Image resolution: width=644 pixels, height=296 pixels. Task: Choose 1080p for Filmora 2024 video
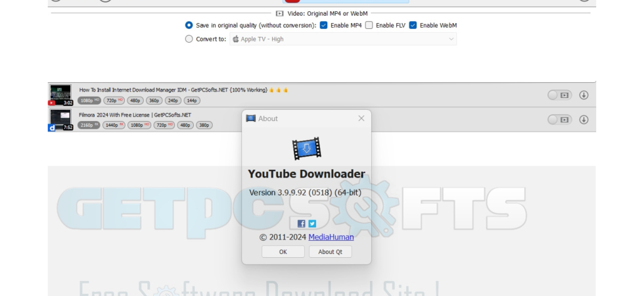(x=139, y=125)
